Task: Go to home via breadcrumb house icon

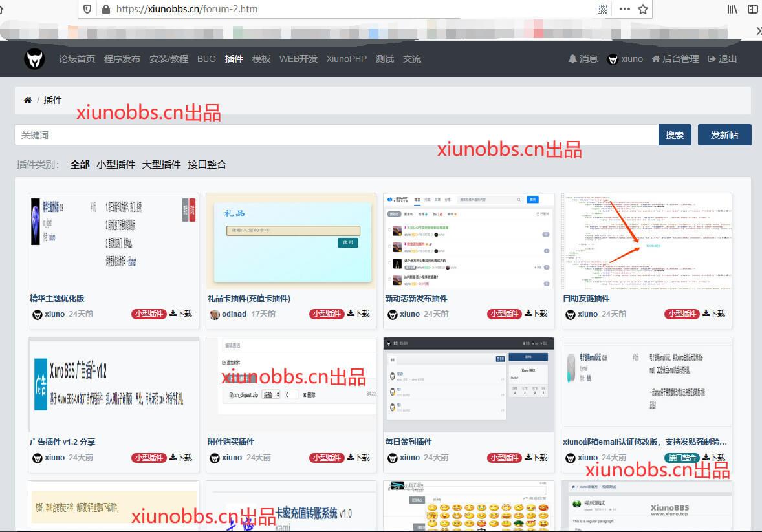Action: click(x=28, y=100)
